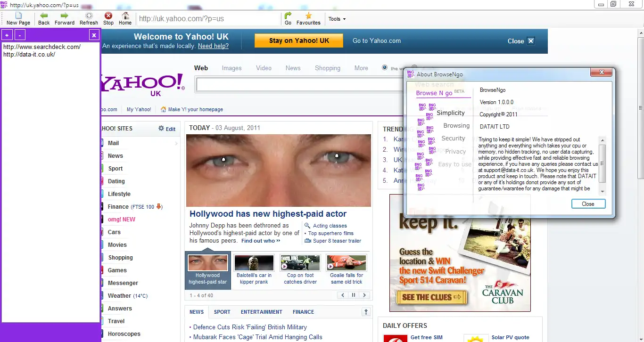
Task: Refresh the current page
Action: click(89, 19)
